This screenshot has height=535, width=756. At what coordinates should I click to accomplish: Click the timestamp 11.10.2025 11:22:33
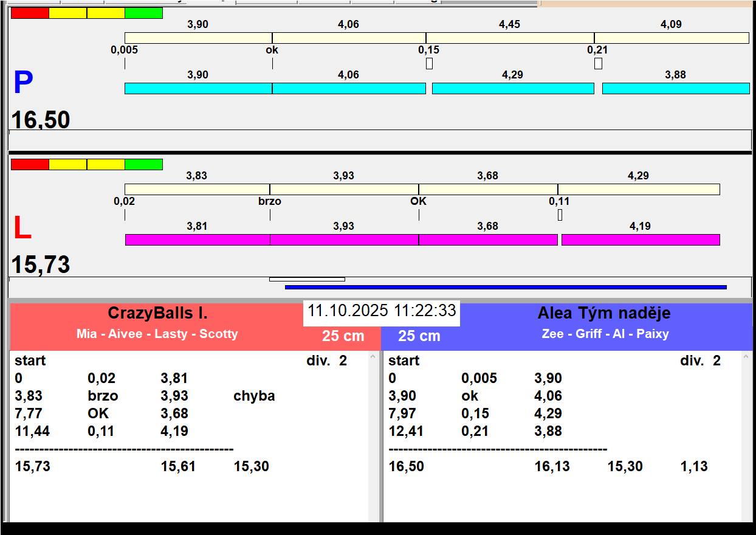382,311
